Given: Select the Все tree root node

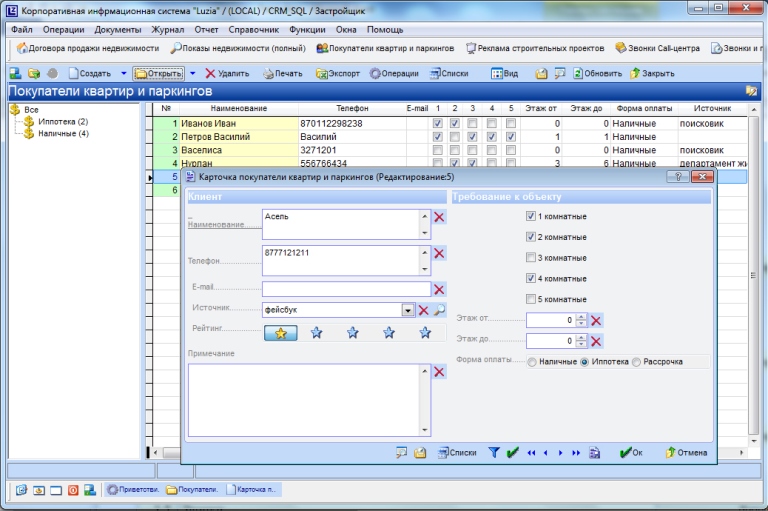Looking at the screenshot, I should [x=31, y=110].
